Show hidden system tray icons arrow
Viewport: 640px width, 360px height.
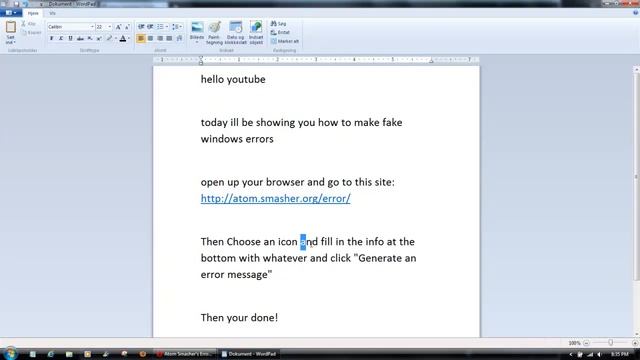coord(571,354)
